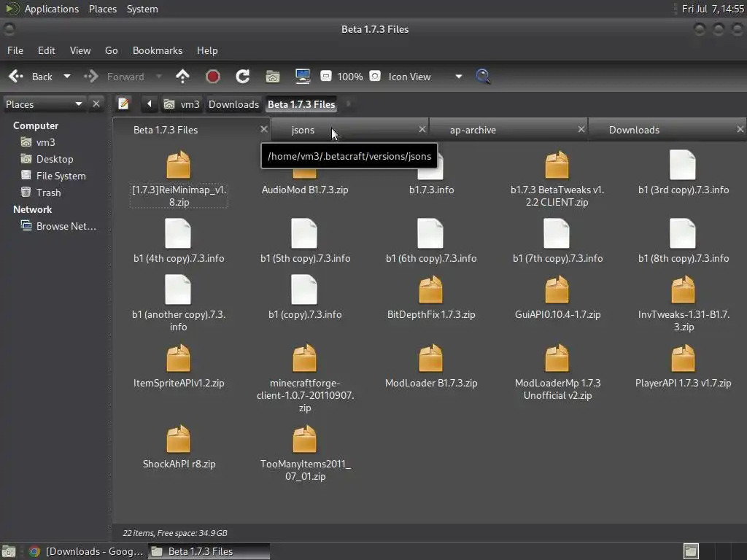The width and height of the screenshot is (747, 560).
Task: Zoom in with the plus icon
Action: pyautogui.click(x=375, y=76)
